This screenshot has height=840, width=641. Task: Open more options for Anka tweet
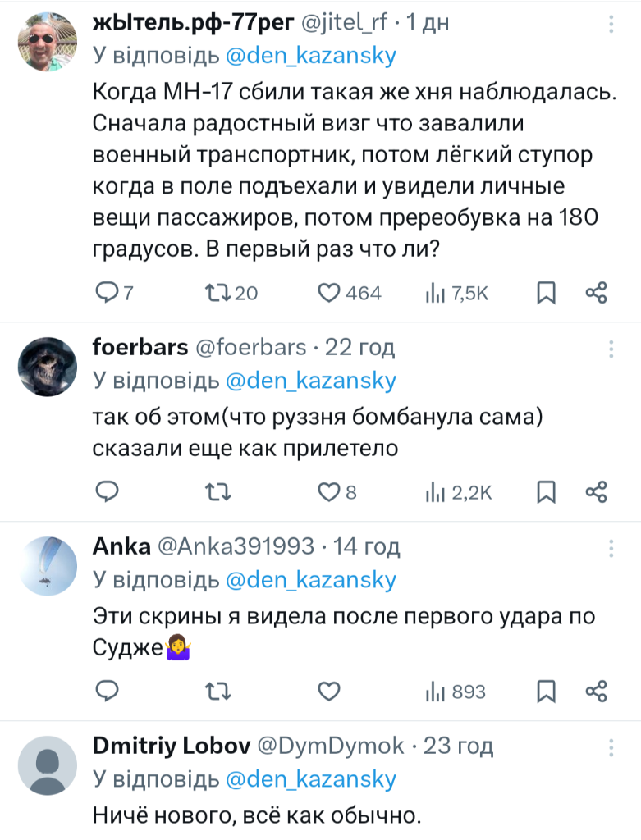[x=611, y=546]
